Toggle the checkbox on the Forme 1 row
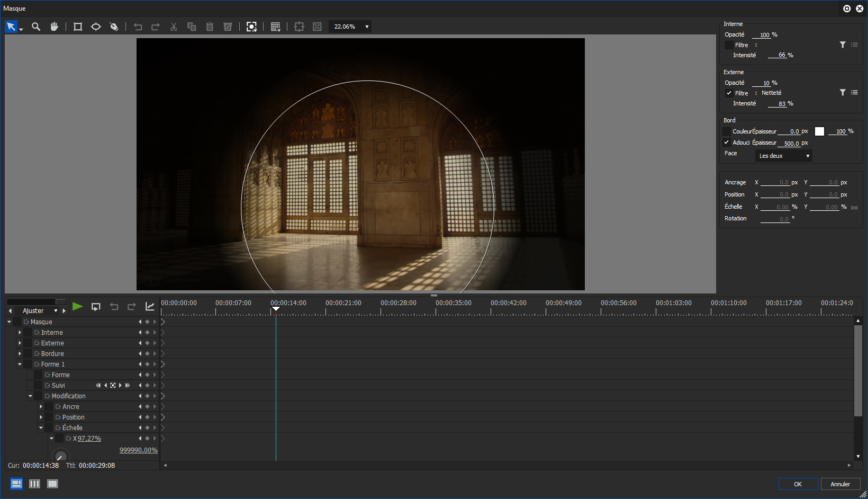This screenshot has width=868, height=499. [x=28, y=364]
